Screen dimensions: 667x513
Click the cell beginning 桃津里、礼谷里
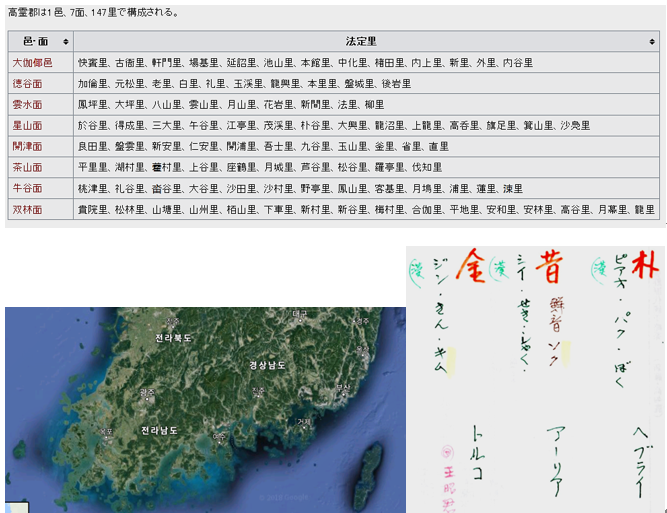click(x=366, y=188)
